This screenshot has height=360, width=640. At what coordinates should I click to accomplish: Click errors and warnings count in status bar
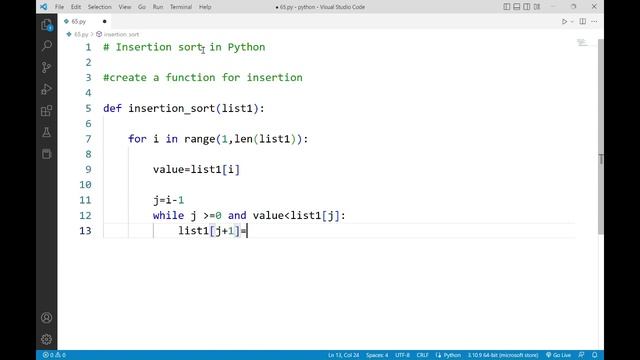(x=54, y=355)
